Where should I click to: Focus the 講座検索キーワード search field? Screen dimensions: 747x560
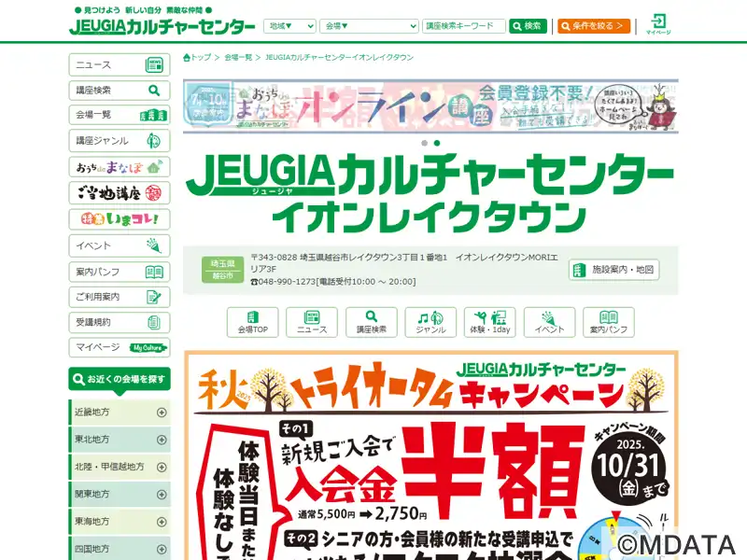(463, 26)
